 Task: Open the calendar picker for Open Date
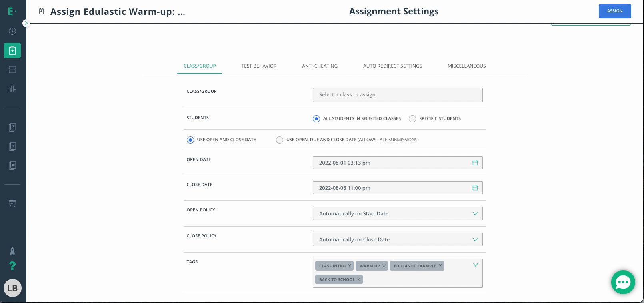(475, 163)
